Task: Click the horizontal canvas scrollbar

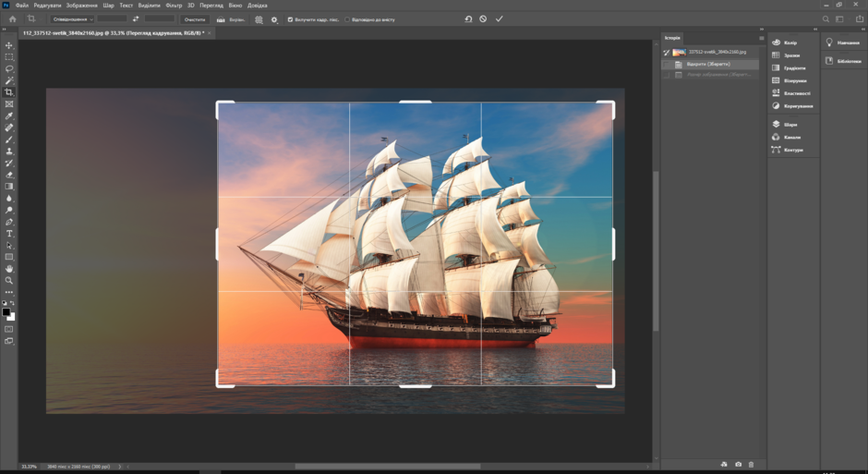Action: 388,467
